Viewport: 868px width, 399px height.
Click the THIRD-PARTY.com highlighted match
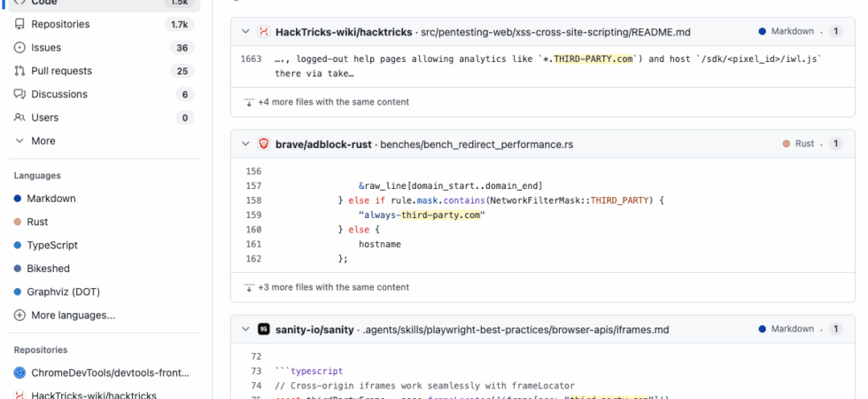tap(593, 59)
